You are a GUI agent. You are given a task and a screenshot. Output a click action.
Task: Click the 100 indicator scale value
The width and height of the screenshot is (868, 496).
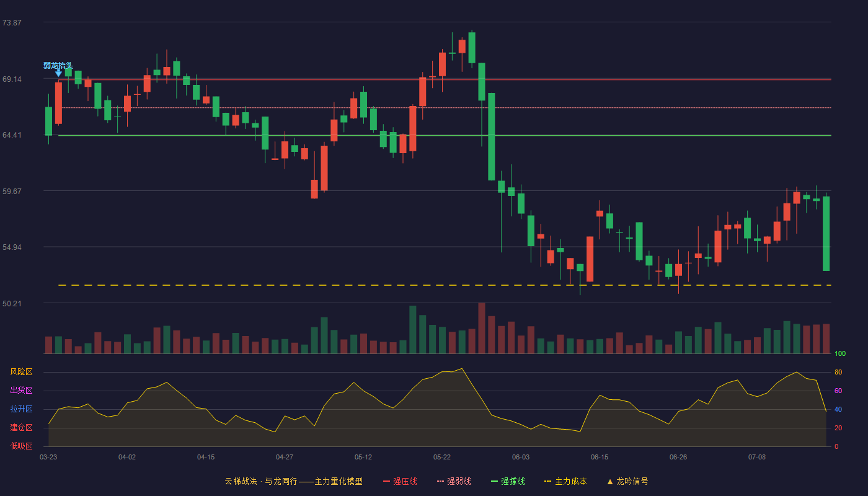tap(840, 354)
